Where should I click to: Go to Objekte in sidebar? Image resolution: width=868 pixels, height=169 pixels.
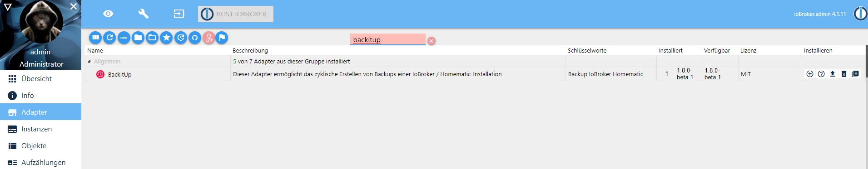coord(40,145)
